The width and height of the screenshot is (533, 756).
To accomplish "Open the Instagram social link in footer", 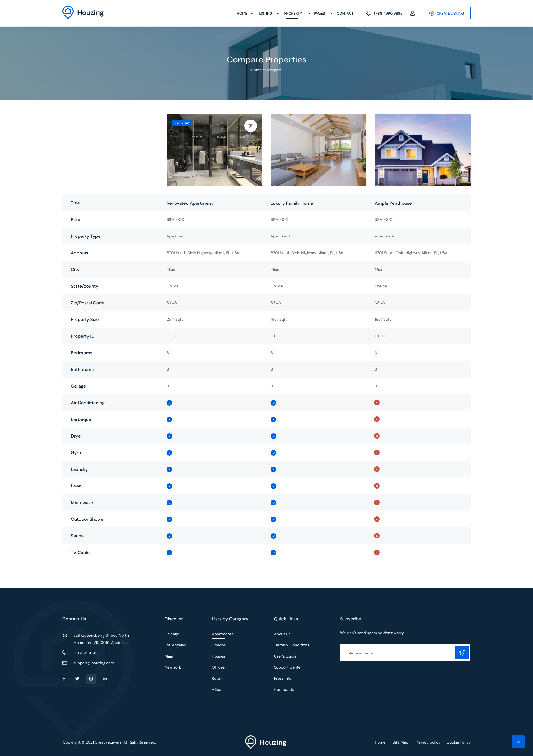I will tap(91, 679).
